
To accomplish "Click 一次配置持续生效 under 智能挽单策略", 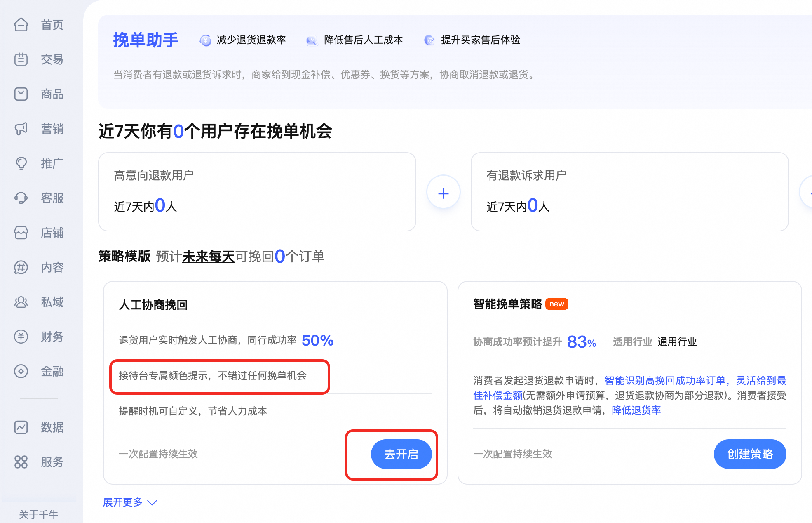I will [513, 454].
